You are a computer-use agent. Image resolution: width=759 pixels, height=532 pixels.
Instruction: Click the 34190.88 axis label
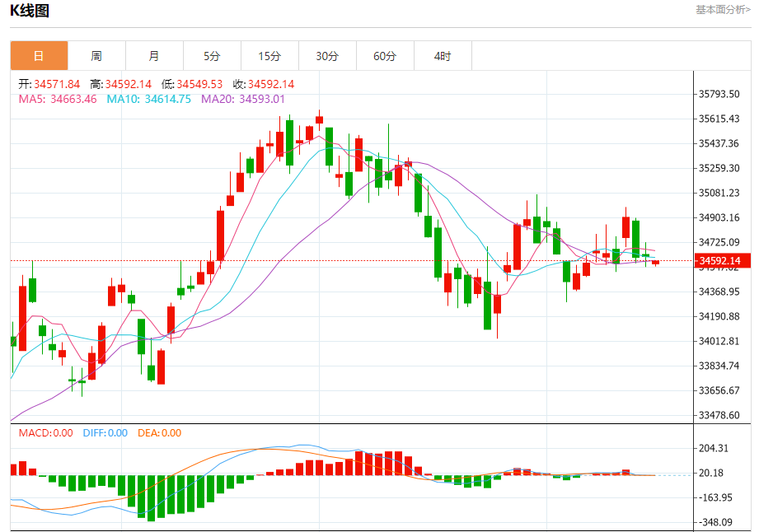pos(719,315)
